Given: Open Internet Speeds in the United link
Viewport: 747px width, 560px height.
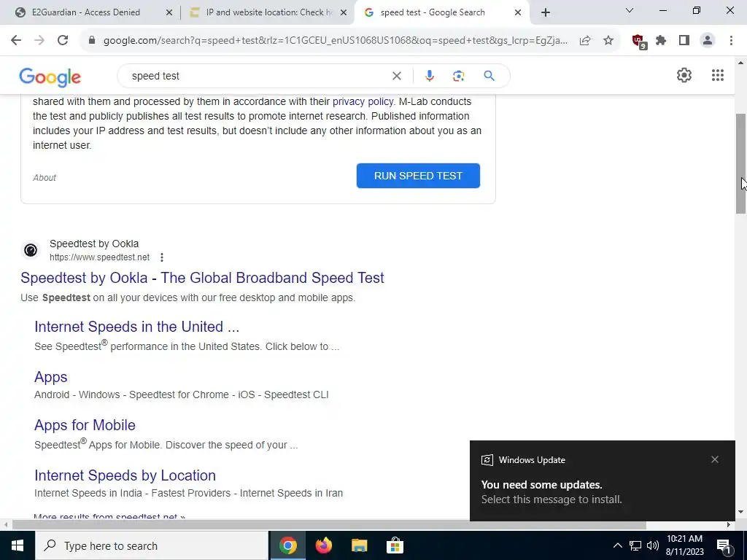Looking at the screenshot, I should pyautogui.click(x=136, y=327).
